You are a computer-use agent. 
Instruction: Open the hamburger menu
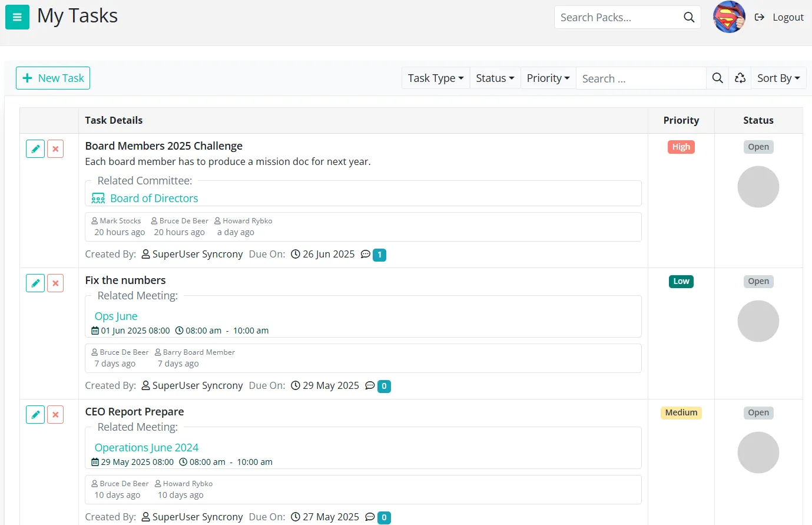coord(17,17)
